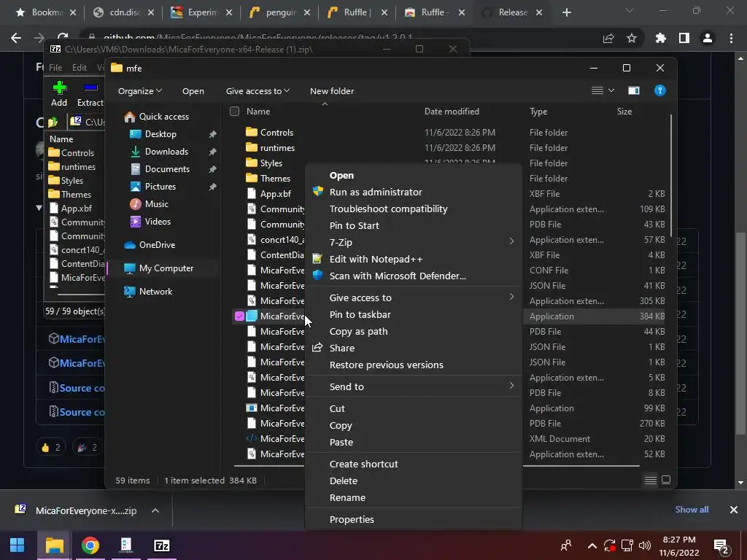Viewport: 747px width, 560px height.
Task: Toggle select-all checkbox in header
Action: pyautogui.click(x=234, y=111)
